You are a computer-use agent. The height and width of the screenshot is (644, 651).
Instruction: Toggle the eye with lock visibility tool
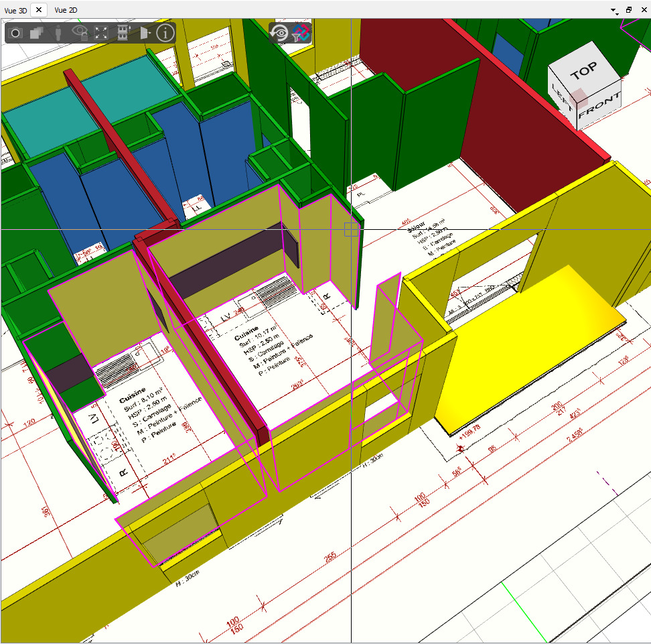[80, 33]
